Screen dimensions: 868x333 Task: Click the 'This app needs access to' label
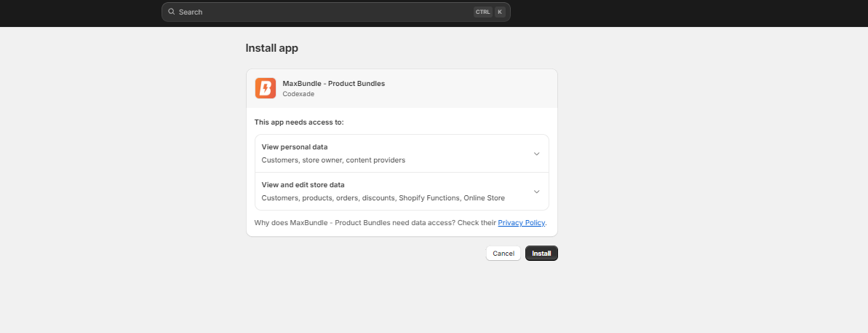299,122
